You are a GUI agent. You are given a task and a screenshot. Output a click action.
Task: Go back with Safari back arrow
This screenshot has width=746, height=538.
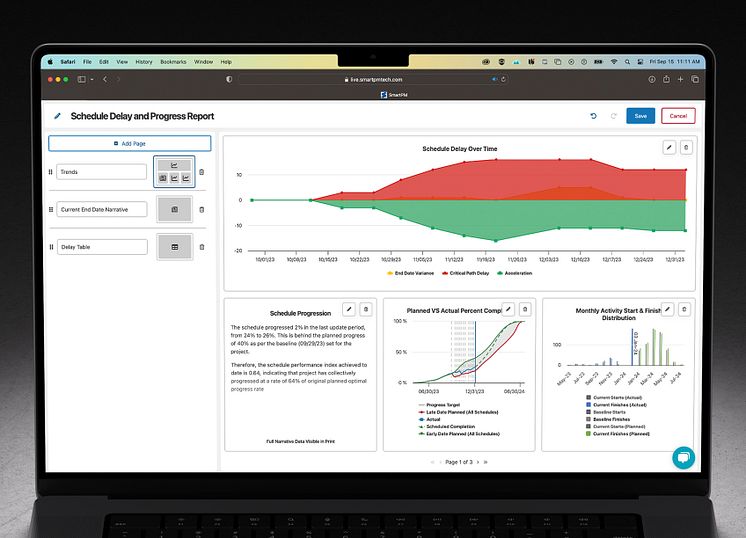click(105, 79)
